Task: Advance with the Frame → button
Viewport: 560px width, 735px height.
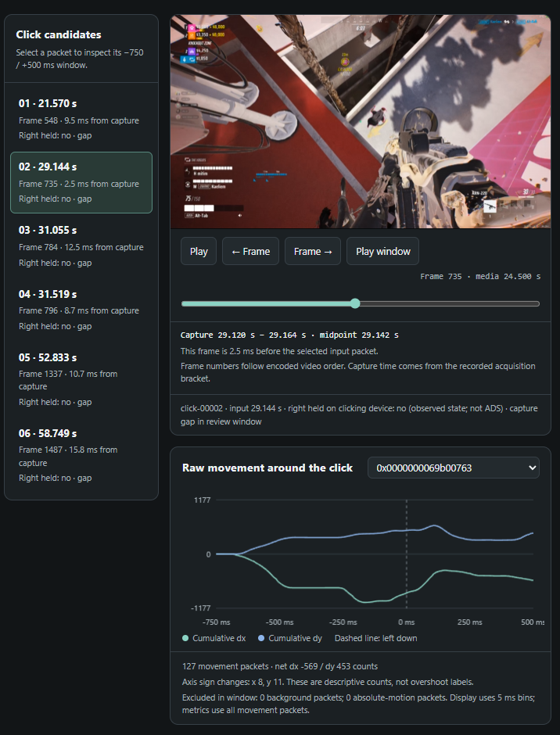Action: [x=313, y=251]
